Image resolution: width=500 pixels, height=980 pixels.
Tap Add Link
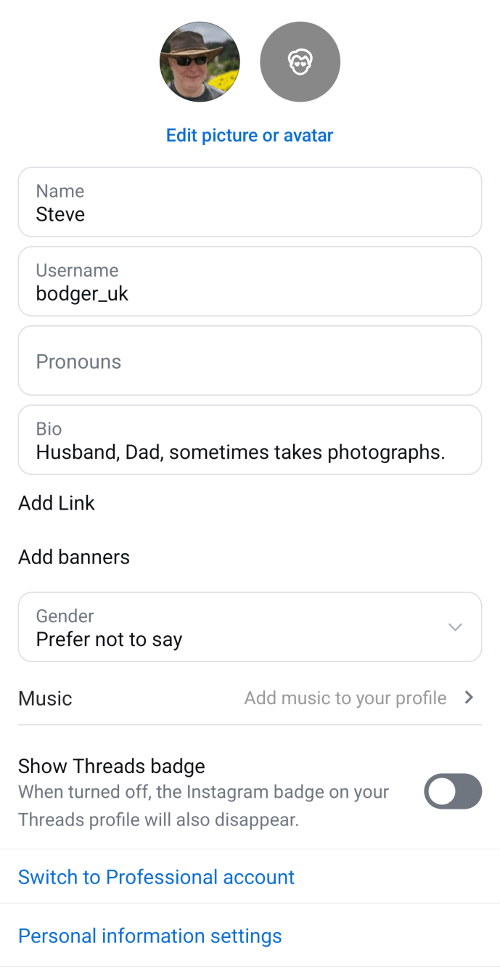click(x=57, y=503)
